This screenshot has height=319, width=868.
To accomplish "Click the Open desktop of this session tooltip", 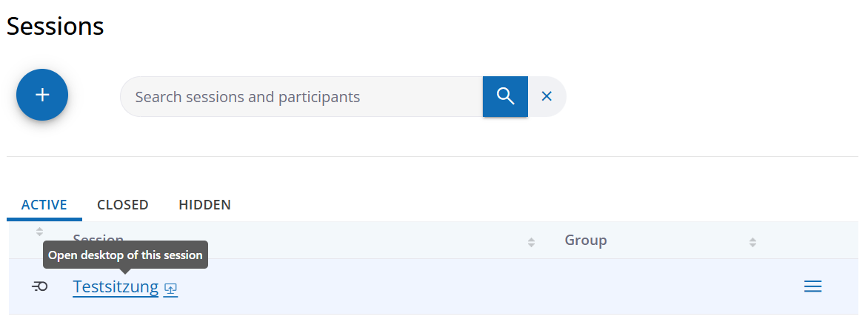I will pyautogui.click(x=125, y=255).
